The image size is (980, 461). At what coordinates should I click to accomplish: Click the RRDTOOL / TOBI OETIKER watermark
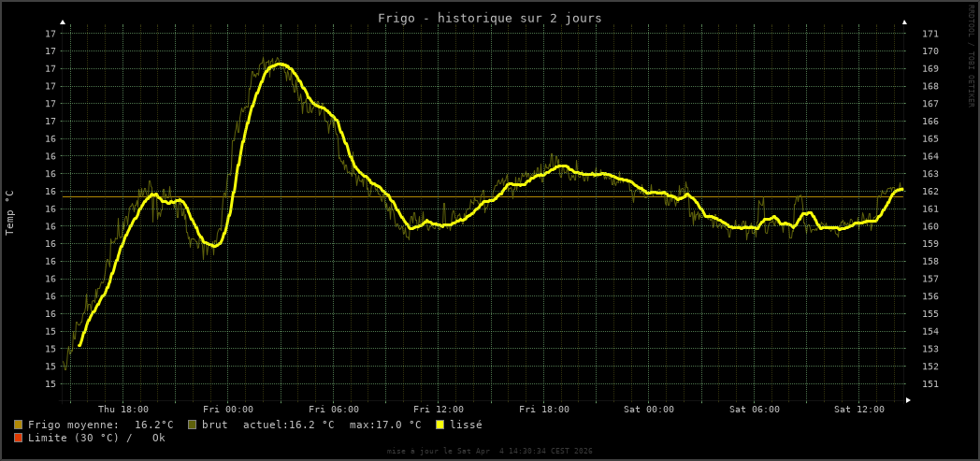pyautogui.click(x=971, y=56)
